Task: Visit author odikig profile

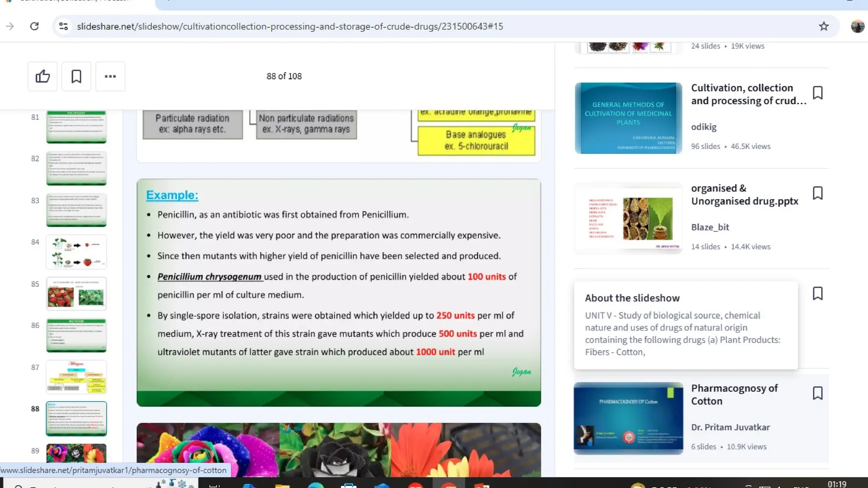Action: pos(704,127)
